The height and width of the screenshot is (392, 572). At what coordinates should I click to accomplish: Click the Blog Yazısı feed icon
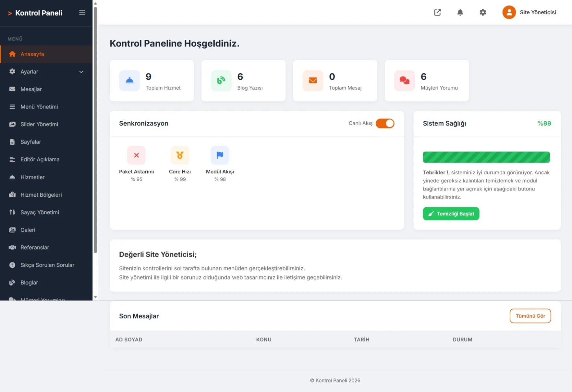[x=221, y=80]
